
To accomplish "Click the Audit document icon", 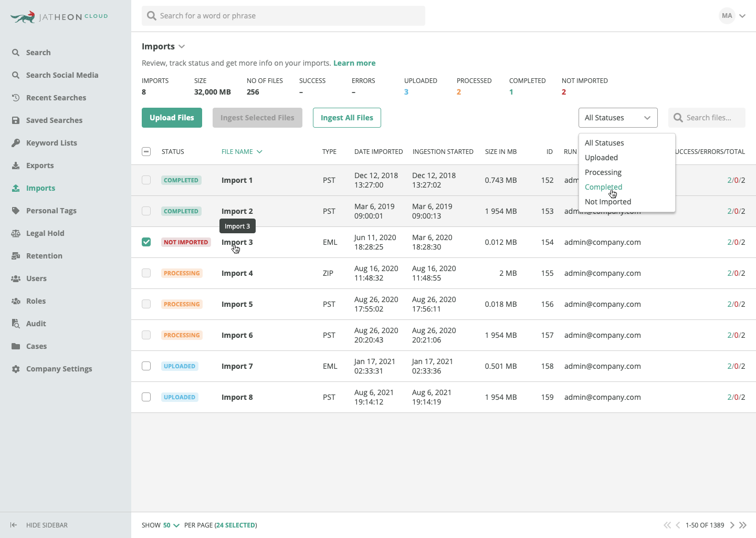I will [x=16, y=324].
